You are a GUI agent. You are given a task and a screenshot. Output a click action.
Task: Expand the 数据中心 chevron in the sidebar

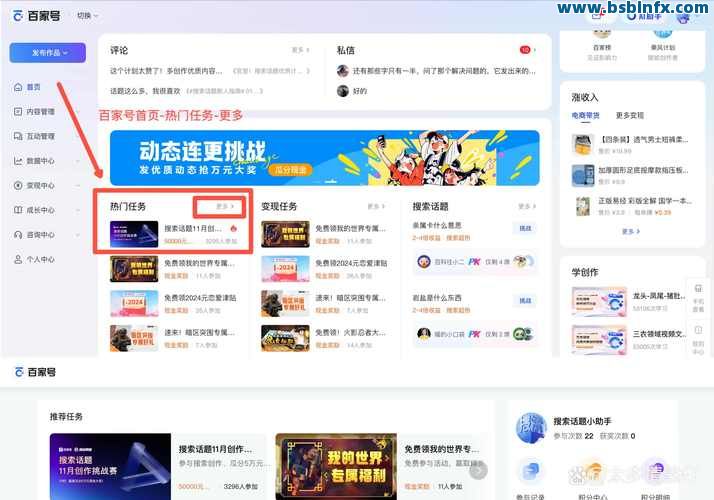[77, 161]
